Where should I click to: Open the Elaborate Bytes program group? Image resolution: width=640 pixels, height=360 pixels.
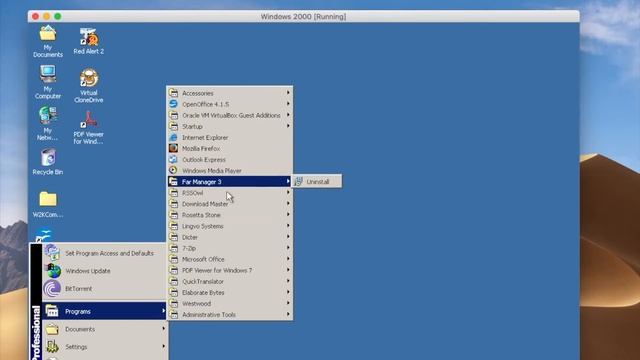(x=230, y=293)
